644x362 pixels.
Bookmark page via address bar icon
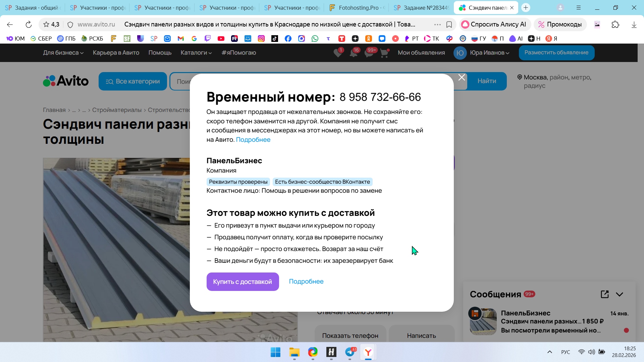449,24
